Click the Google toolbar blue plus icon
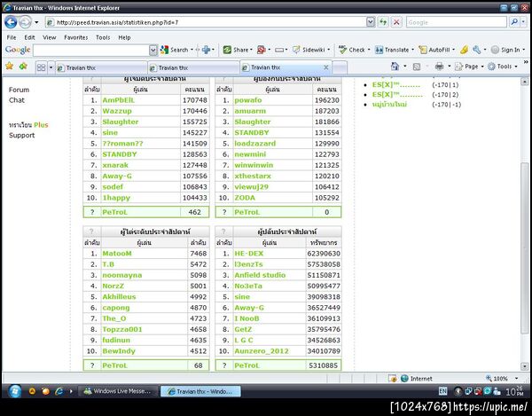 coord(206,50)
